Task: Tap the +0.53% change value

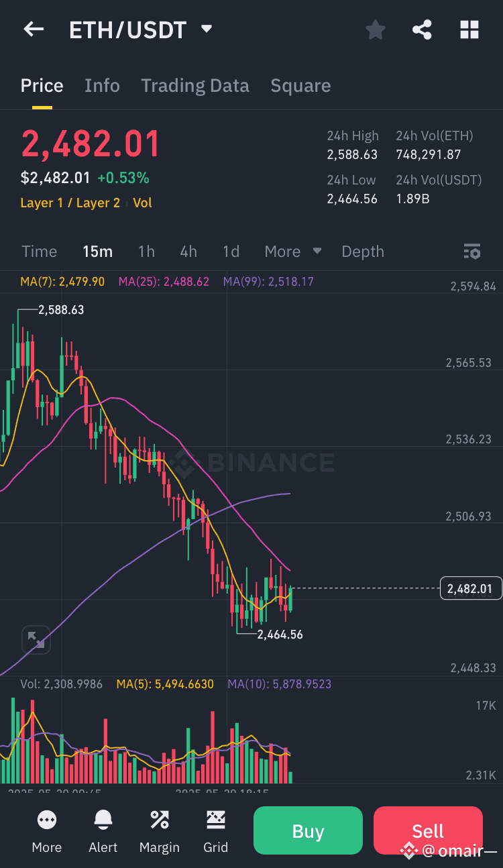Action: coord(123,178)
